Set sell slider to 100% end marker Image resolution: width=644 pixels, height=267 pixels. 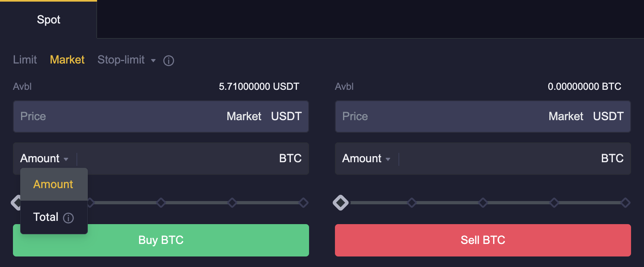tap(625, 203)
